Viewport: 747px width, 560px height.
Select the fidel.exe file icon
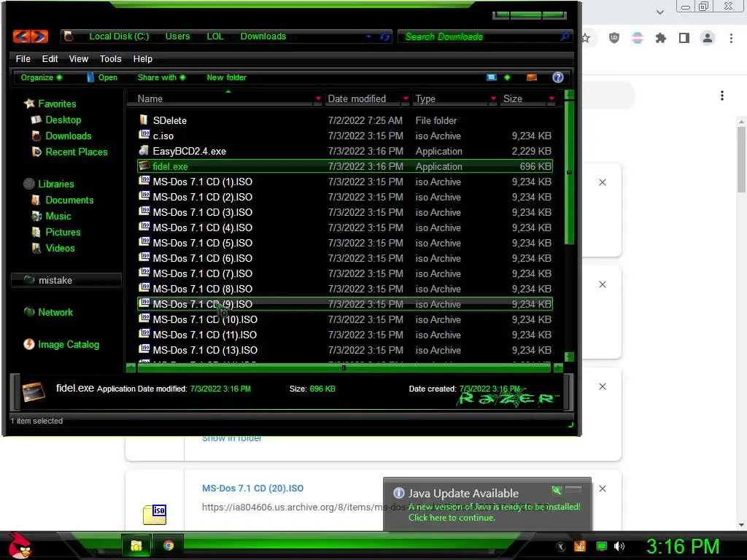point(144,166)
